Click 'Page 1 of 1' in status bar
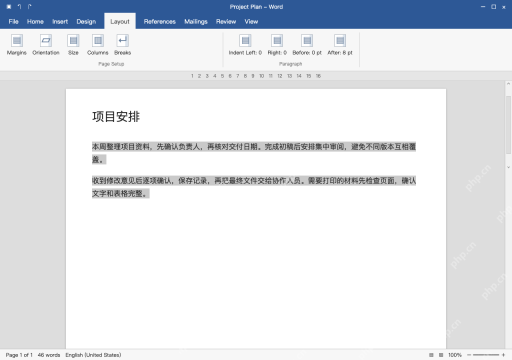 pyautogui.click(x=19, y=355)
